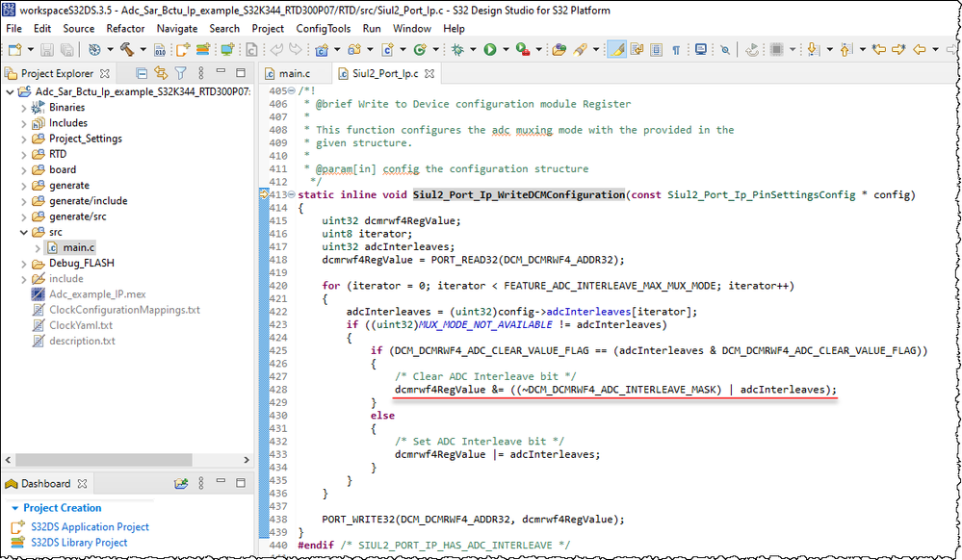The image size is (962, 560).
Task: Create an S32DS Library Project
Action: (77, 542)
